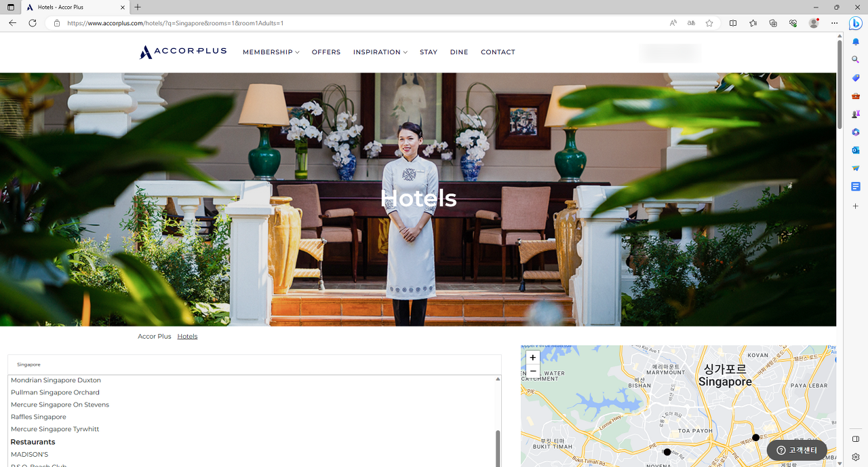
Task: Click the map marker near Novena
Action: click(x=667, y=452)
